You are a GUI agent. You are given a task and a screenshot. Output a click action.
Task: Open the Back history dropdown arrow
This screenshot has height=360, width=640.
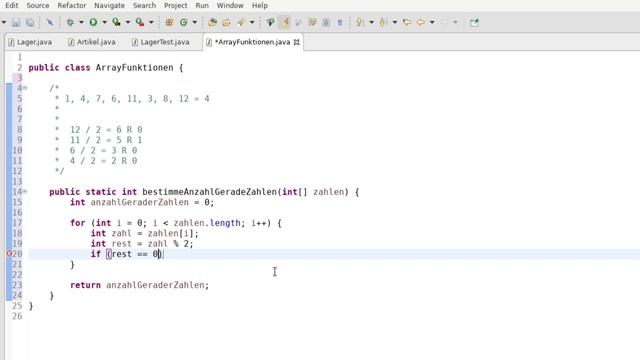click(432, 22)
